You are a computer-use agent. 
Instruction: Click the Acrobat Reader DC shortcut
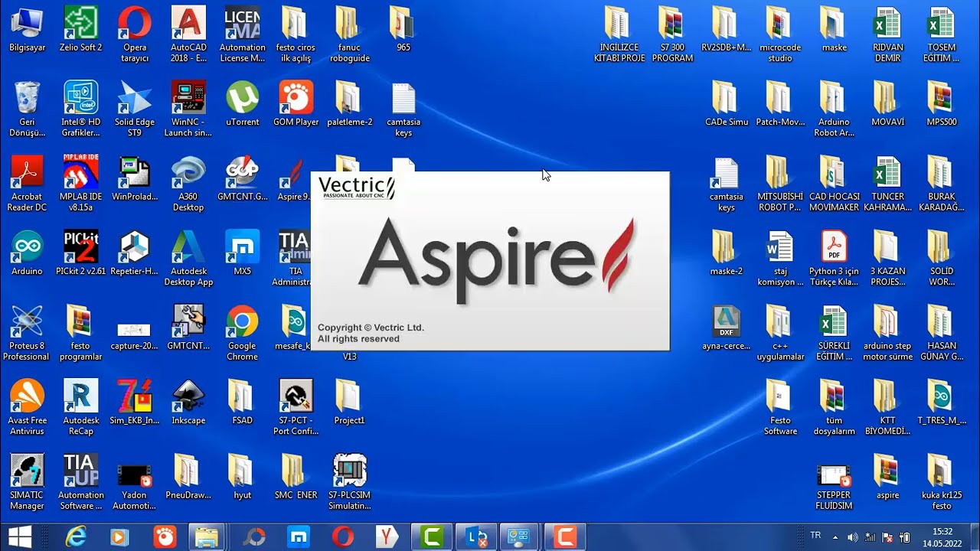pyautogui.click(x=27, y=185)
